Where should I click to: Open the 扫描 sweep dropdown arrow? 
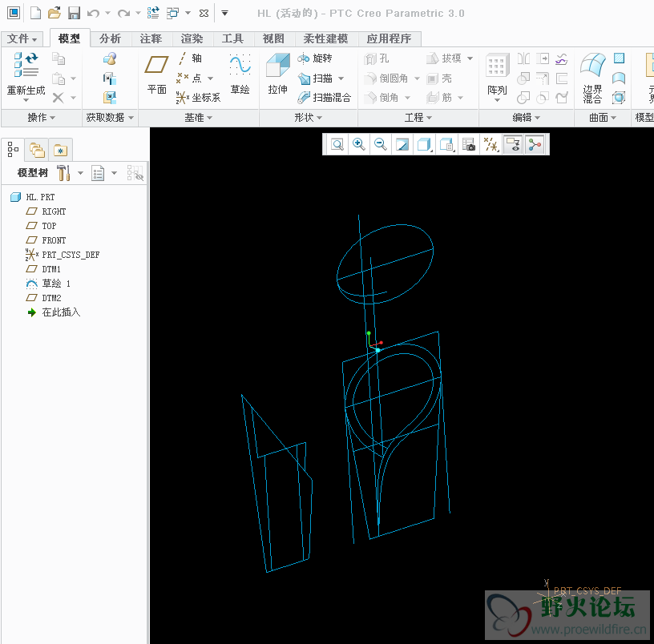pos(341,78)
